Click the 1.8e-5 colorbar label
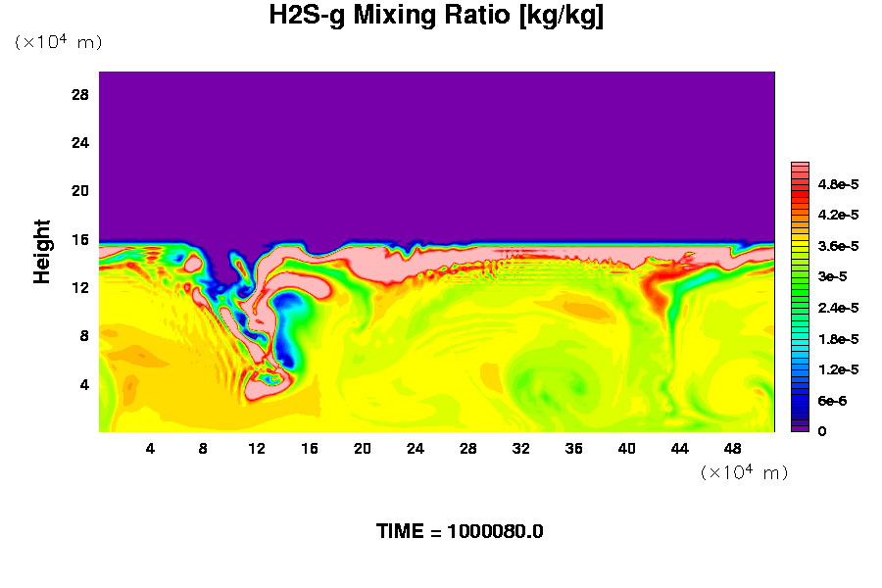Image resolution: width=882 pixels, height=588 pixels. point(839,339)
